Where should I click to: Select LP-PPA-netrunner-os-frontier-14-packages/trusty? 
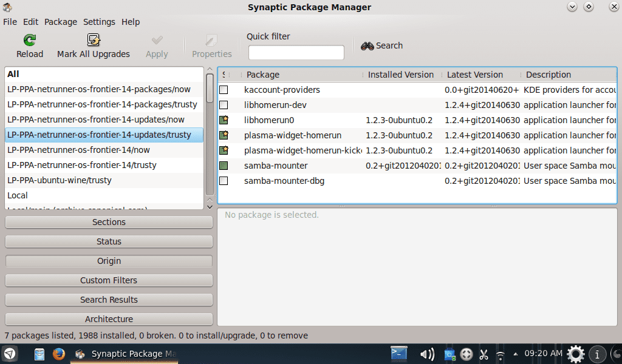[x=104, y=104]
